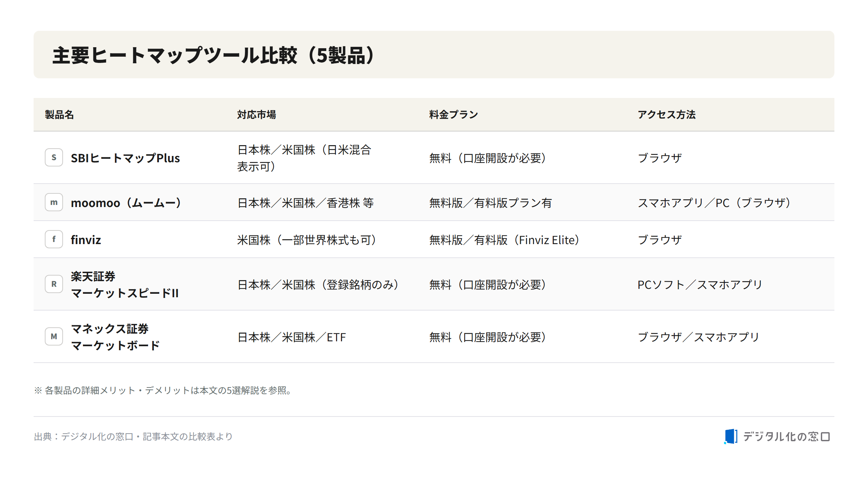Select the product name マネックス証券 マーケットボード
Image resolution: width=868 pixels, height=477 pixels.
pyautogui.click(x=115, y=337)
